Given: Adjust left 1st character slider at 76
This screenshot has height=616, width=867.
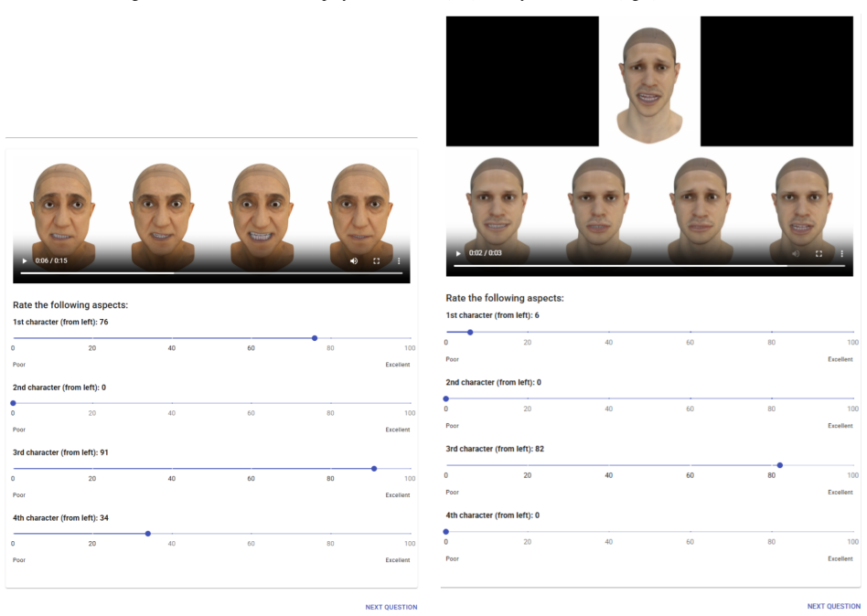Looking at the screenshot, I should pyautogui.click(x=315, y=338).
